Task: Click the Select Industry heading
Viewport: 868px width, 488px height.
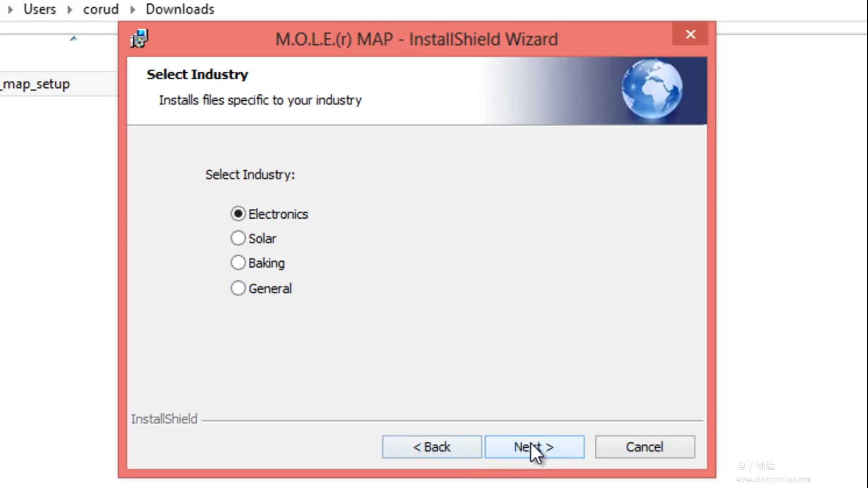Action: tap(197, 74)
